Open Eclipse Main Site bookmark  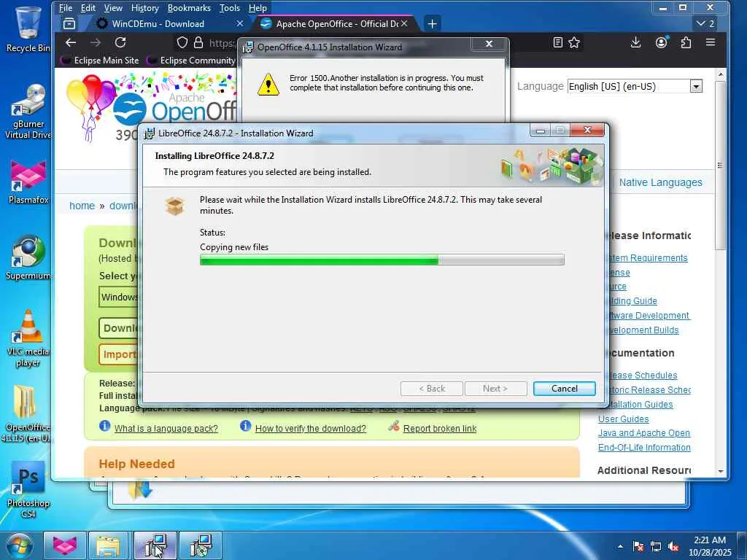100,60
